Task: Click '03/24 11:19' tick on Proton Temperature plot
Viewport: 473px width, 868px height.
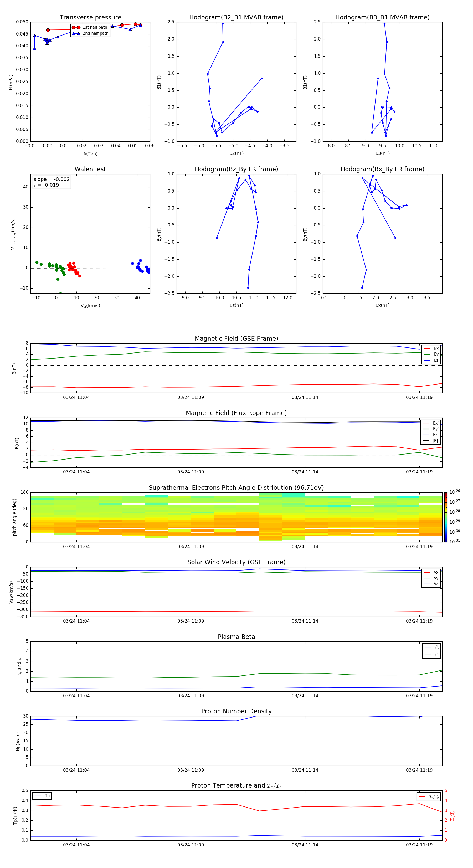Action: click(419, 845)
